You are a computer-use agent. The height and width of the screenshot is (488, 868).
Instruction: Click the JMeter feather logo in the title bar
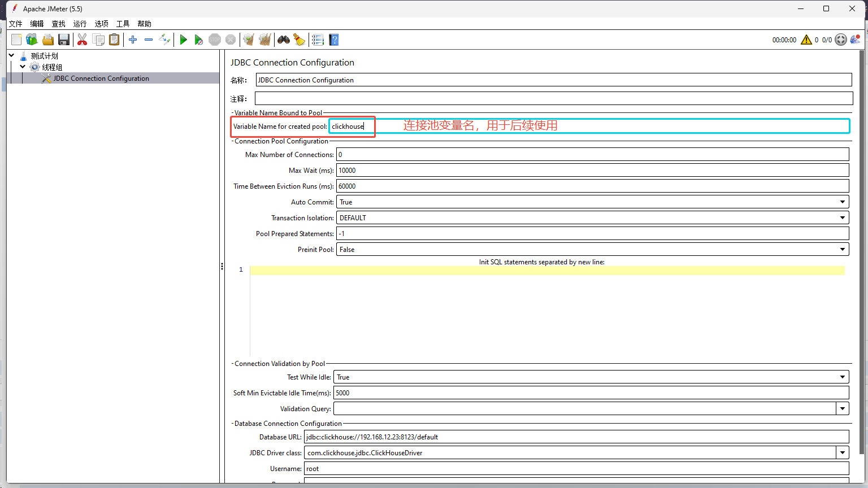15,8
